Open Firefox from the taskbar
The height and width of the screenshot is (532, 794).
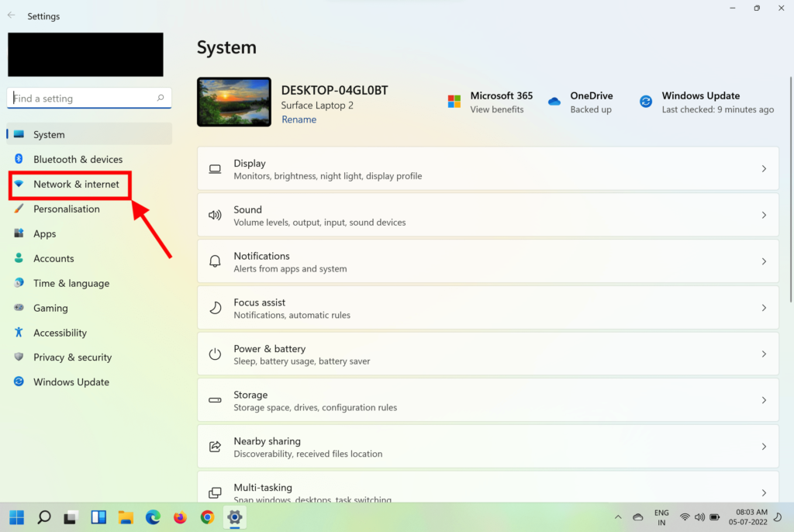pyautogui.click(x=180, y=517)
